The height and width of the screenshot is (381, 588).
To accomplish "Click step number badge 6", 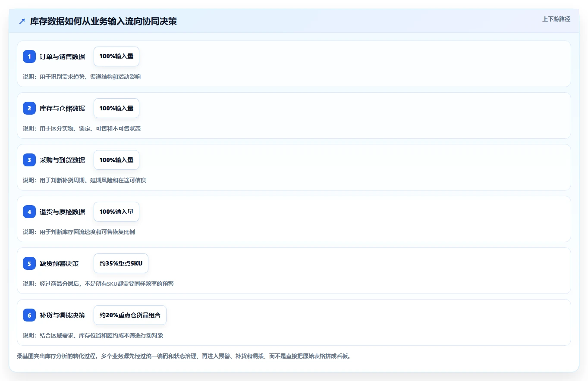I will 29,315.
